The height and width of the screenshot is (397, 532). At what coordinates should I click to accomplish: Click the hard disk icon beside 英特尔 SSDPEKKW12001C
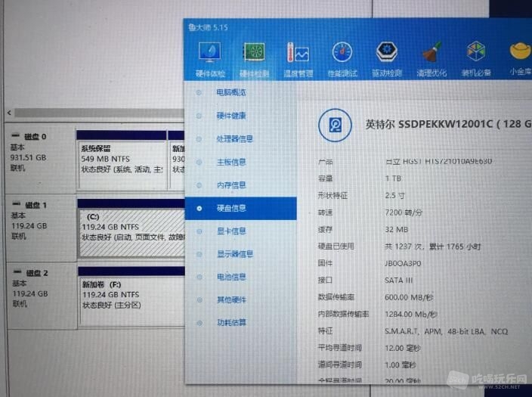coord(335,126)
